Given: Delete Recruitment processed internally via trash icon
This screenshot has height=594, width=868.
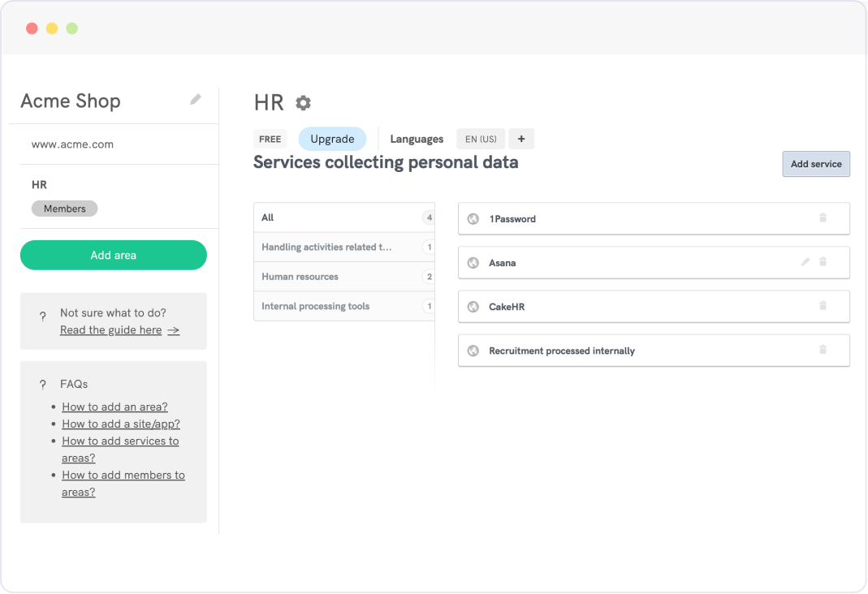Looking at the screenshot, I should coord(823,350).
